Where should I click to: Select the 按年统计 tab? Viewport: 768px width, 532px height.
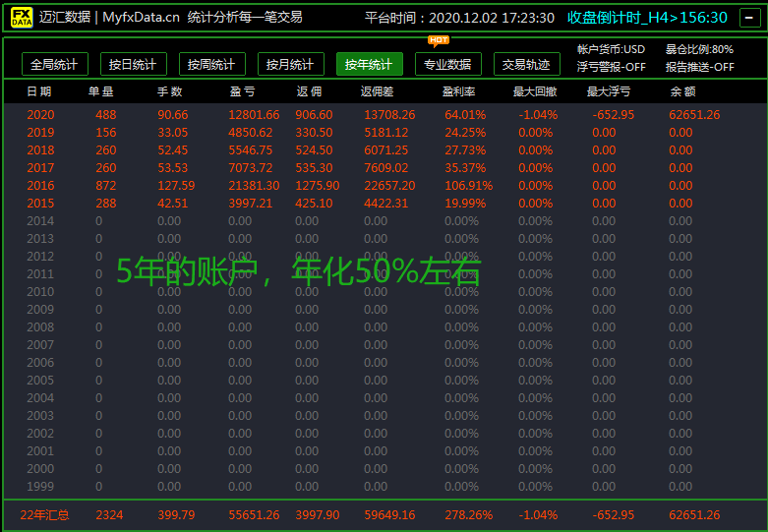(370, 64)
